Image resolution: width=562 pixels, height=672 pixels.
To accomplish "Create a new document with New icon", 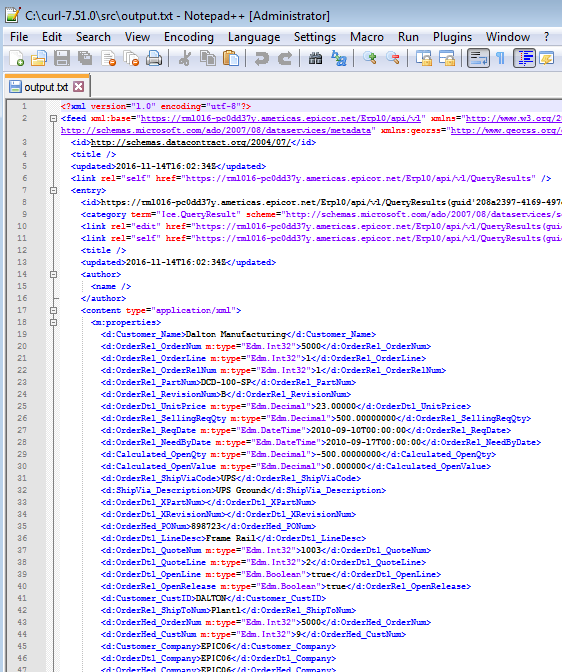I will (x=16, y=58).
